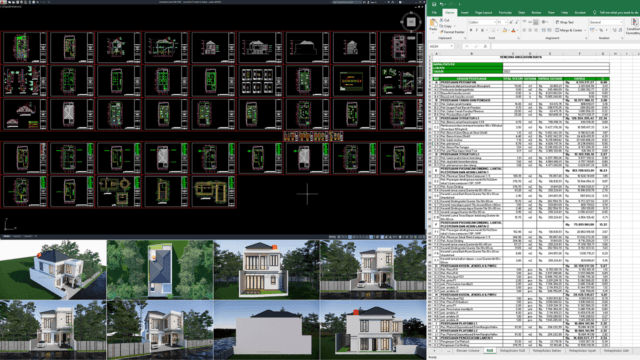640x360 pixels.
Task: Open the font size dropdown
Action: [505, 22]
